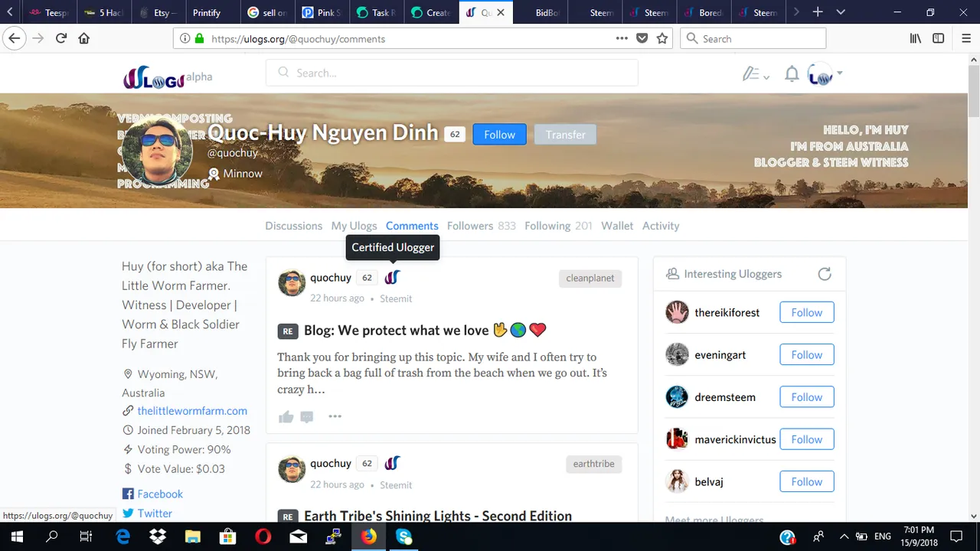Open the Wallet tab

point(617,226)
